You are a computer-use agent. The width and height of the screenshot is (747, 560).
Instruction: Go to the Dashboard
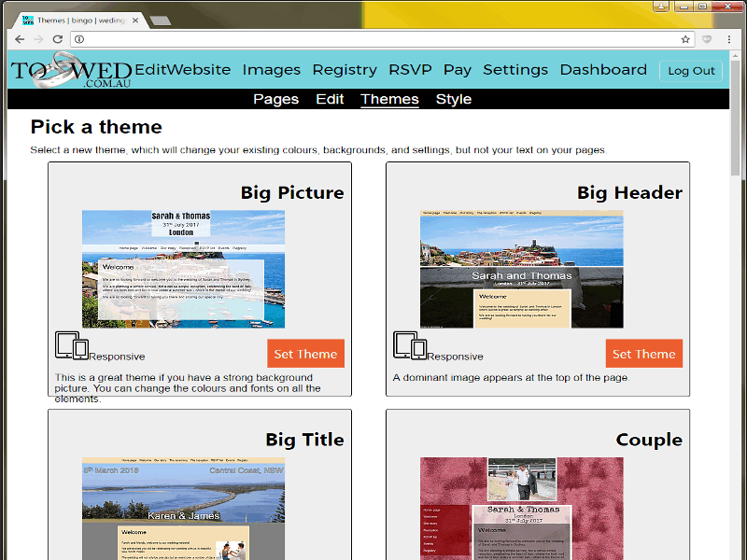point(603,69)
